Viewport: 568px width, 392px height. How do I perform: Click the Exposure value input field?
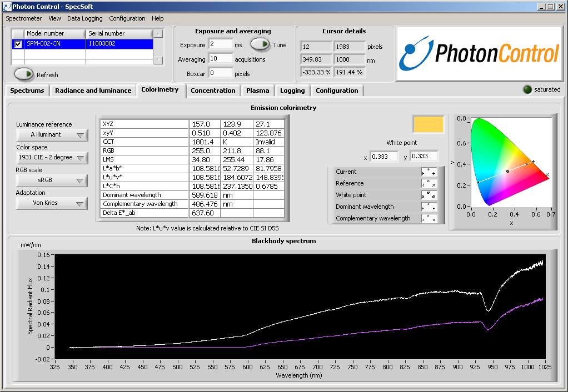(x=220, y=46)
